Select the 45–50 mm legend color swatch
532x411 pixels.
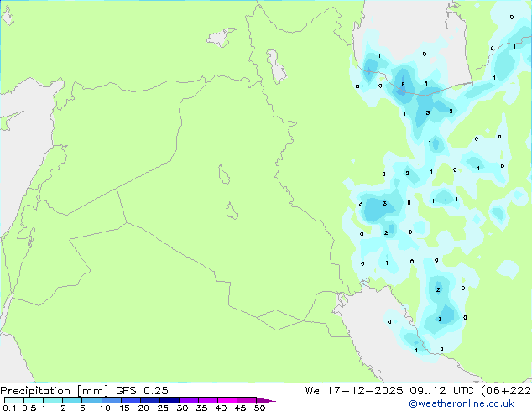click(x=247, y=400)
